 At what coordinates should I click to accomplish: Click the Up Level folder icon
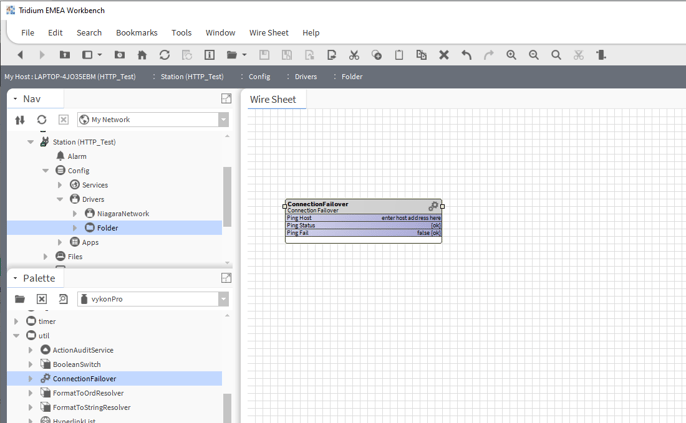pyautogui.click(x=65, y=55)
